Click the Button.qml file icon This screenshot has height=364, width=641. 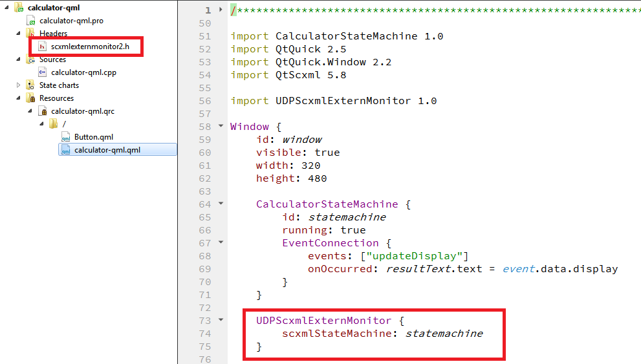[x=65, y=137]
